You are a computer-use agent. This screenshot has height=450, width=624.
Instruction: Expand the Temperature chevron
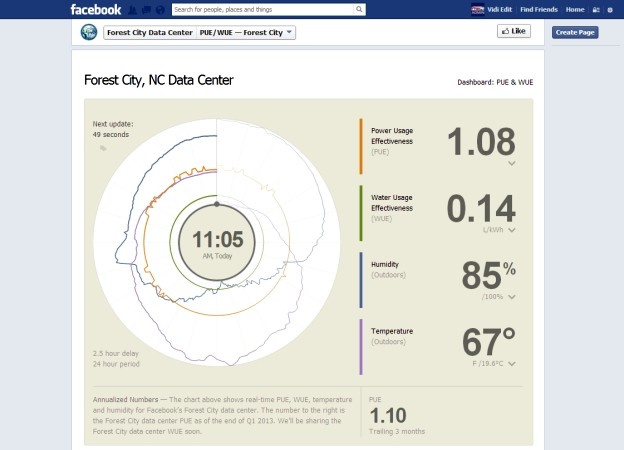click(512, 364)
